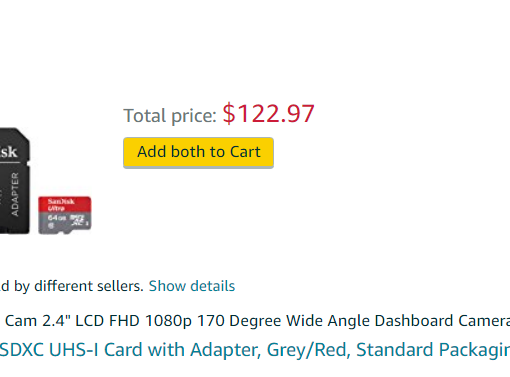Click the dollar sign of the total price
510x377 pixels.
(229, 114)
